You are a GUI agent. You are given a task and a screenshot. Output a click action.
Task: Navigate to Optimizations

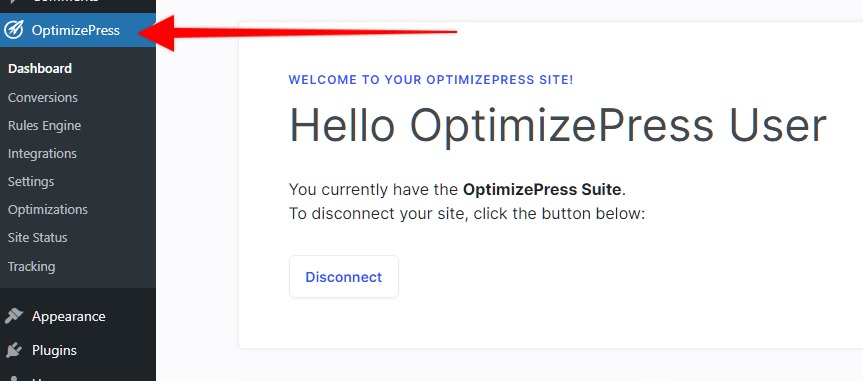point(47,210)
